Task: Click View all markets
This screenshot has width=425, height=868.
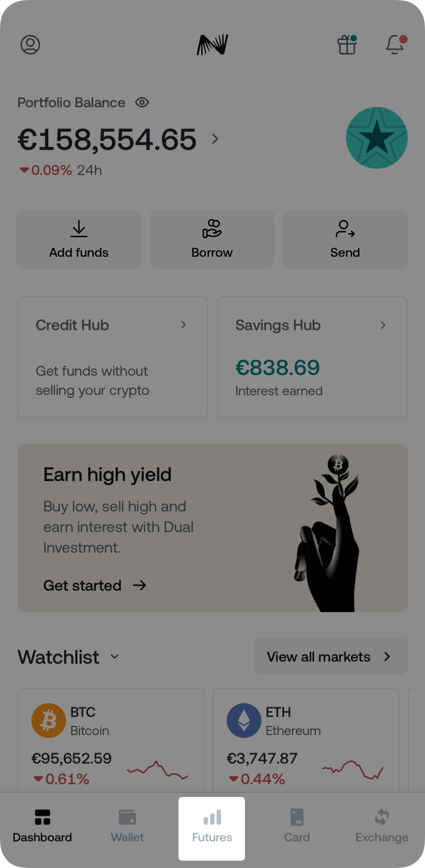Action: click(330, 656)
